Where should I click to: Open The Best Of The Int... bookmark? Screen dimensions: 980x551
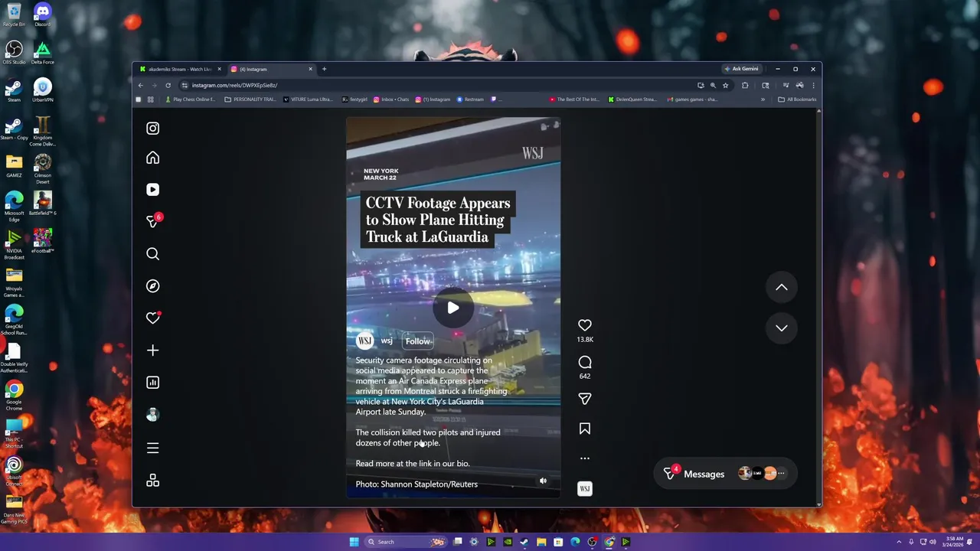click(574, 99)
